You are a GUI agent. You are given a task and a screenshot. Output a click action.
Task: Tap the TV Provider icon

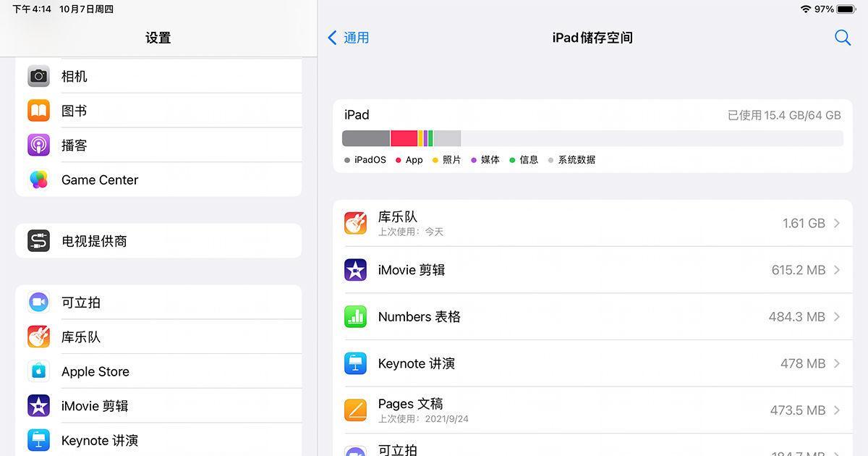(38, 241)
